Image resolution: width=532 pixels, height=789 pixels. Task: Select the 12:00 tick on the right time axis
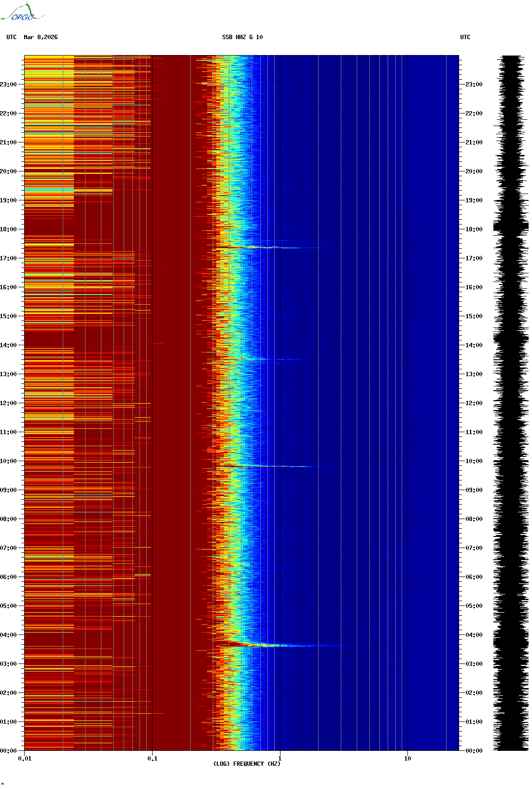[x=474, y=403]
